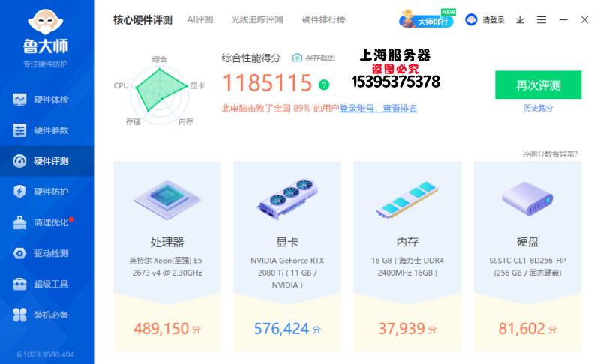This screenshot has height=364, width=600.
Task: Click the 显卡 graphics card icon
Action: [x=287, y=199]
